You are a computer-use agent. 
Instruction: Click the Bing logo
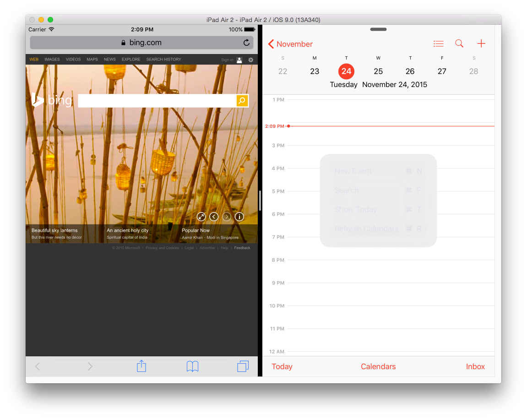click(x=52, y=100)
